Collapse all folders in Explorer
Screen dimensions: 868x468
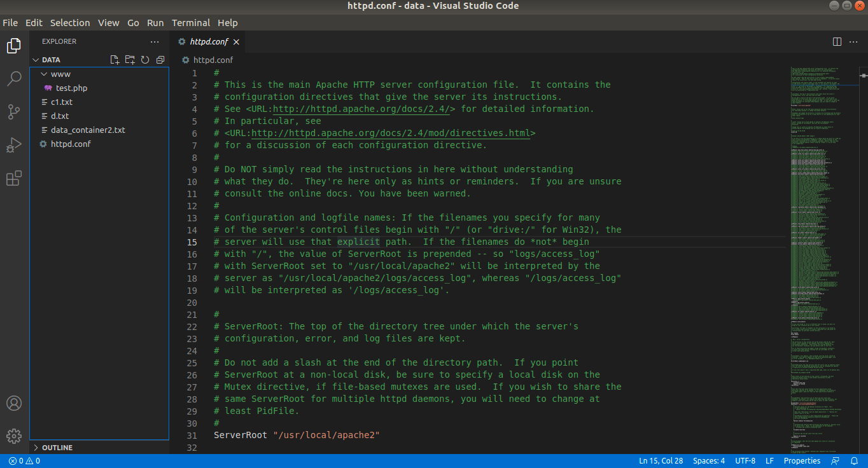pos(160,60)
